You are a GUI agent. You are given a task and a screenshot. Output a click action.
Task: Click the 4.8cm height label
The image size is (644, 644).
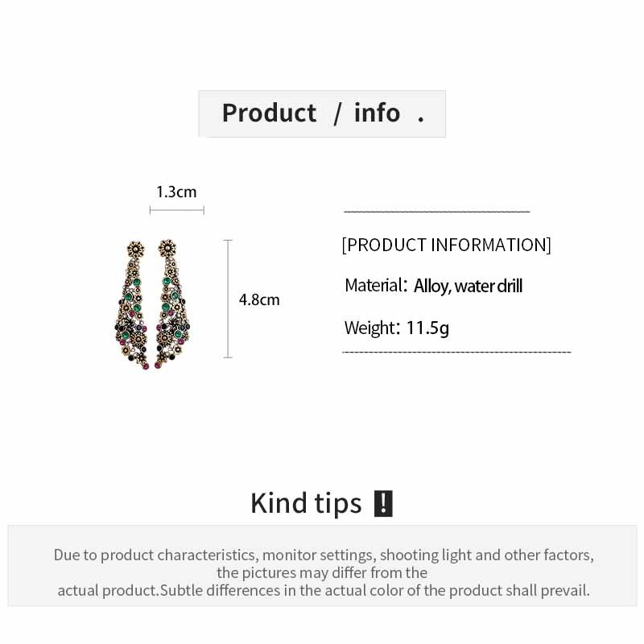click(x=259, y=299)
